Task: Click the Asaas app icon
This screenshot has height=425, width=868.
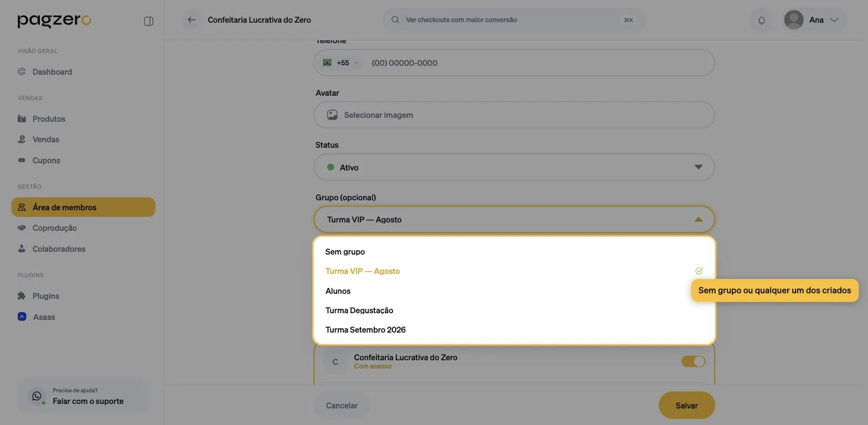Action: click(x=22, y=317)
